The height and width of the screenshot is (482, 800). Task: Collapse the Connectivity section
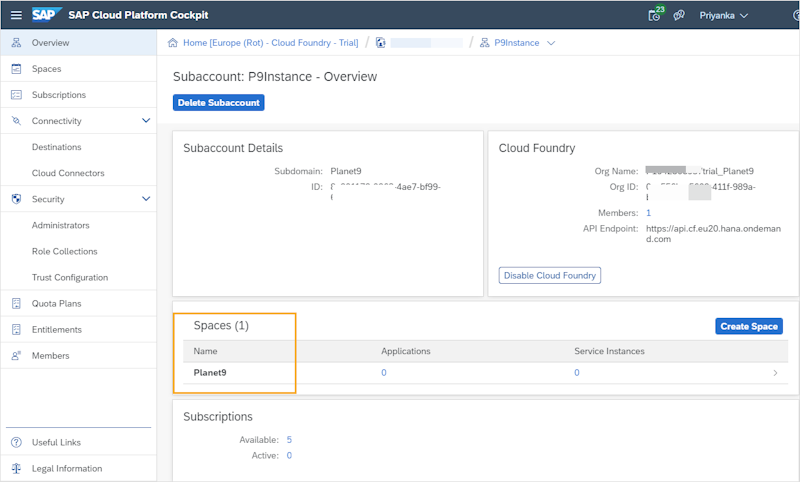[146, 121]
